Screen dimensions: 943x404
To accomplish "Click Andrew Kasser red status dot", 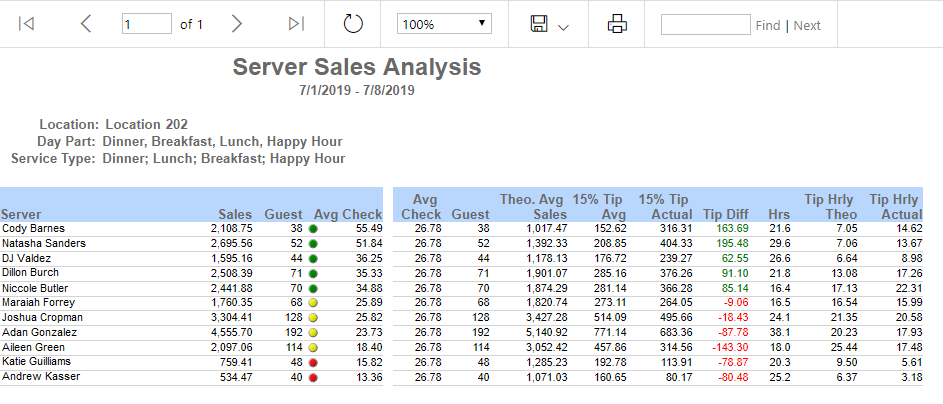I will click(313, 378).
